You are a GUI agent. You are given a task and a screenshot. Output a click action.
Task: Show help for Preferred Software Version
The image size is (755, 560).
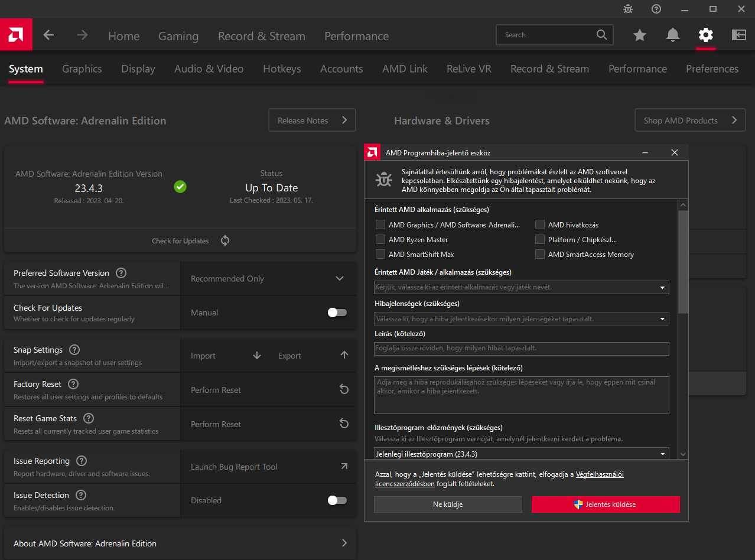[121, 273]
